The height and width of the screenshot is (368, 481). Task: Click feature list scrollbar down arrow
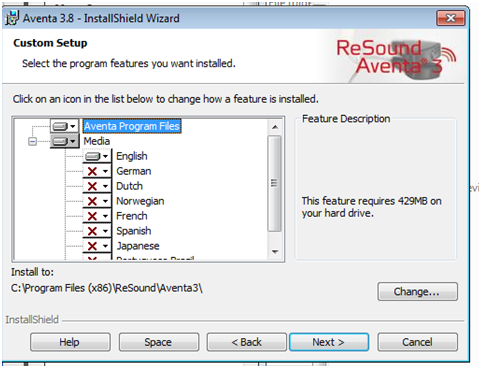[275, 252]
